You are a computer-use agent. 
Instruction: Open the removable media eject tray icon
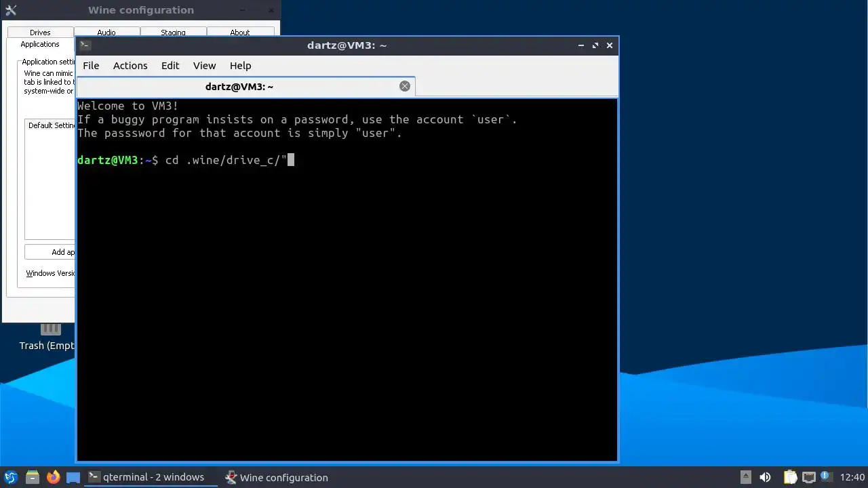pyautogui.click(x=745, y=477)
